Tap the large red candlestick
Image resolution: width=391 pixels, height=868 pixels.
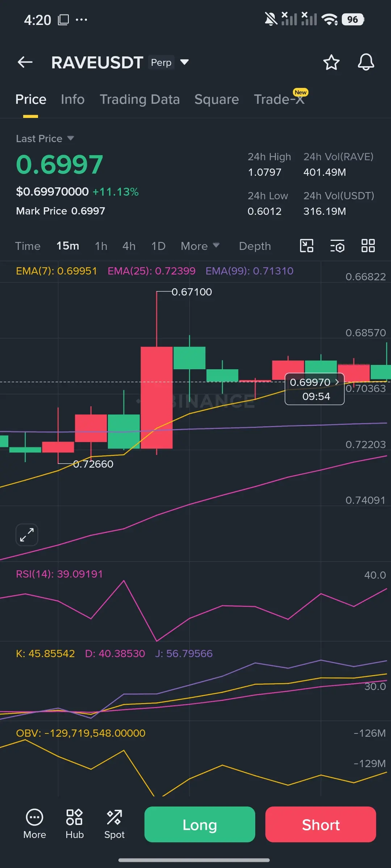[156, 397]
